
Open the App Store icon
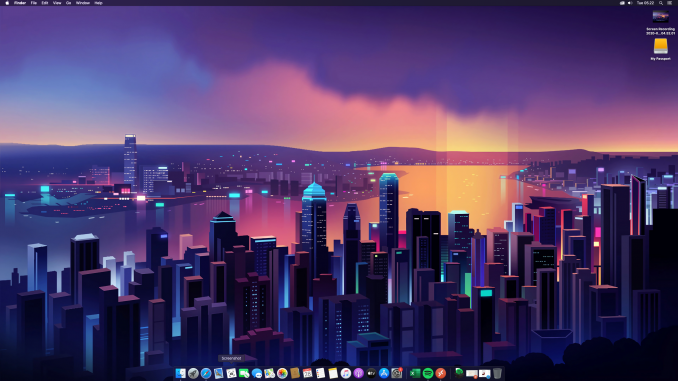coord(384,373)
